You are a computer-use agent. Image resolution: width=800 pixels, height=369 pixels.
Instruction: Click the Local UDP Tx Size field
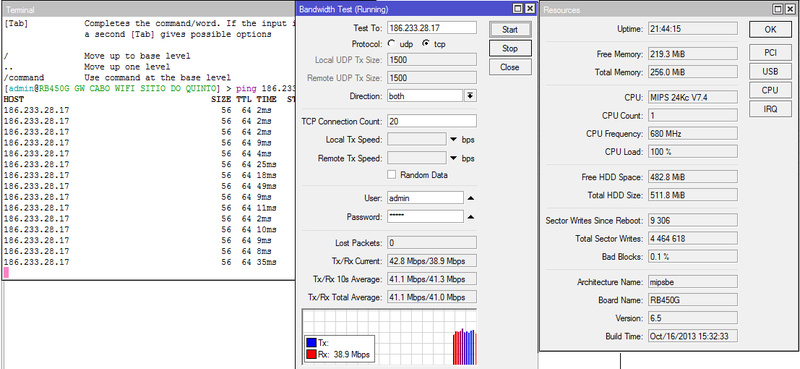[432, 60]
